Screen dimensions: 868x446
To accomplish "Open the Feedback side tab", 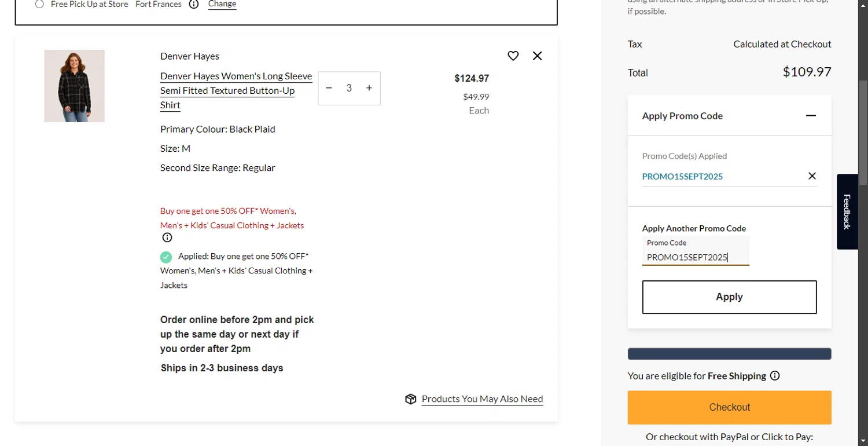I will coord(847,211).
